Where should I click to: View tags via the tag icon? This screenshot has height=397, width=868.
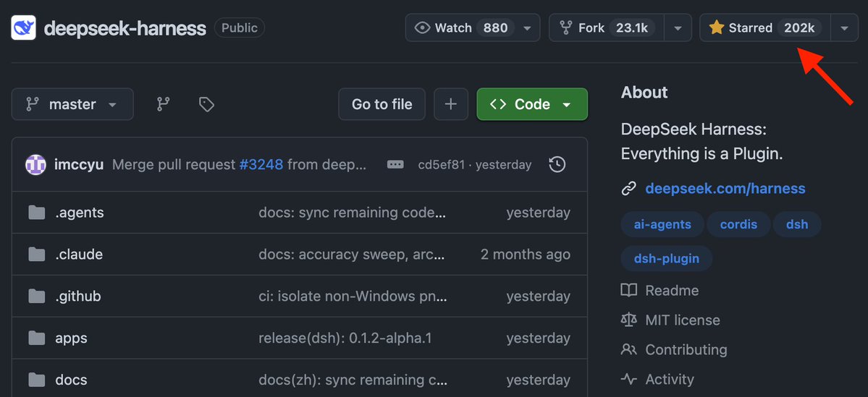(x=206, y=104)
